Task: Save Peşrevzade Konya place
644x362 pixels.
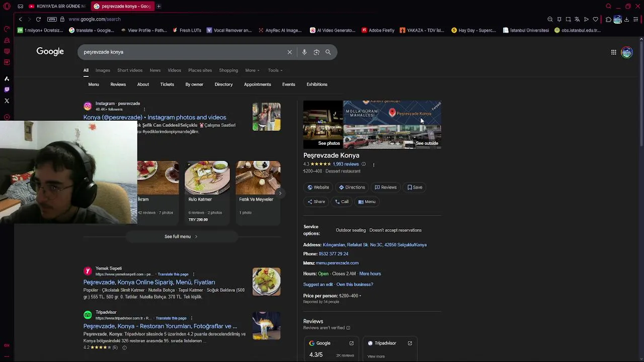Action: coord(415,187)
